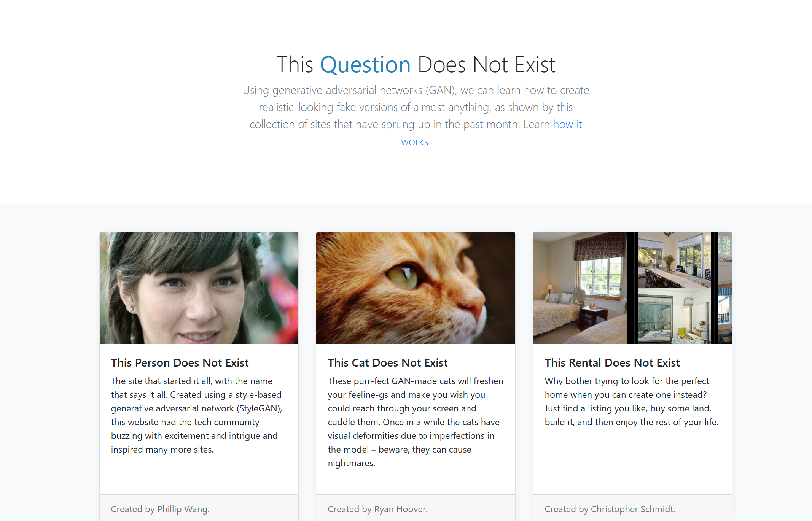The height and width of the screenshot is (521, 812).
Task: Click "Created by Christopher Schmidt" footer
Action: [x=610, y=509]
